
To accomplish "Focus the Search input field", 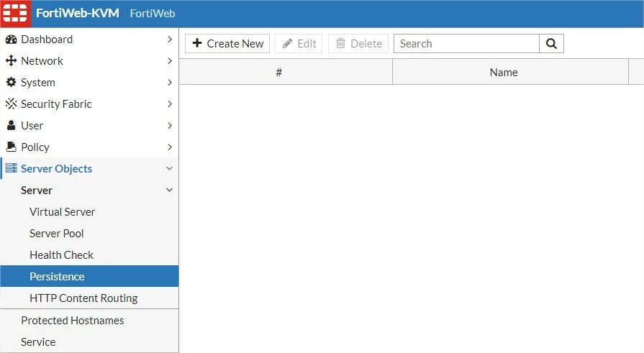I will click(x=466, y=44).
